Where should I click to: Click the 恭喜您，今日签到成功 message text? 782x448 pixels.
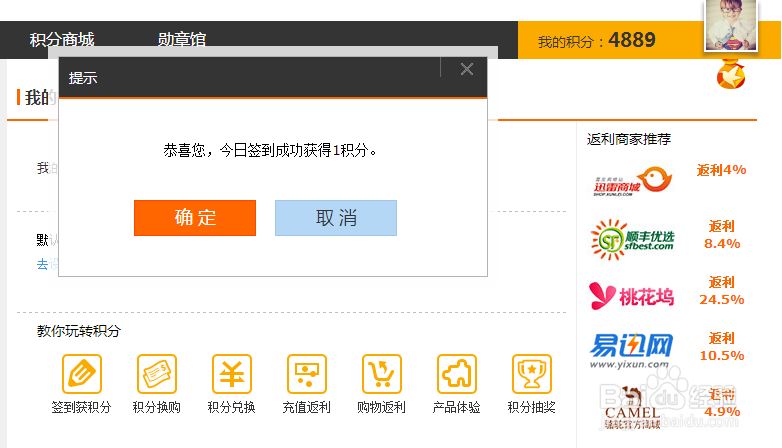[x=270, y=150]
